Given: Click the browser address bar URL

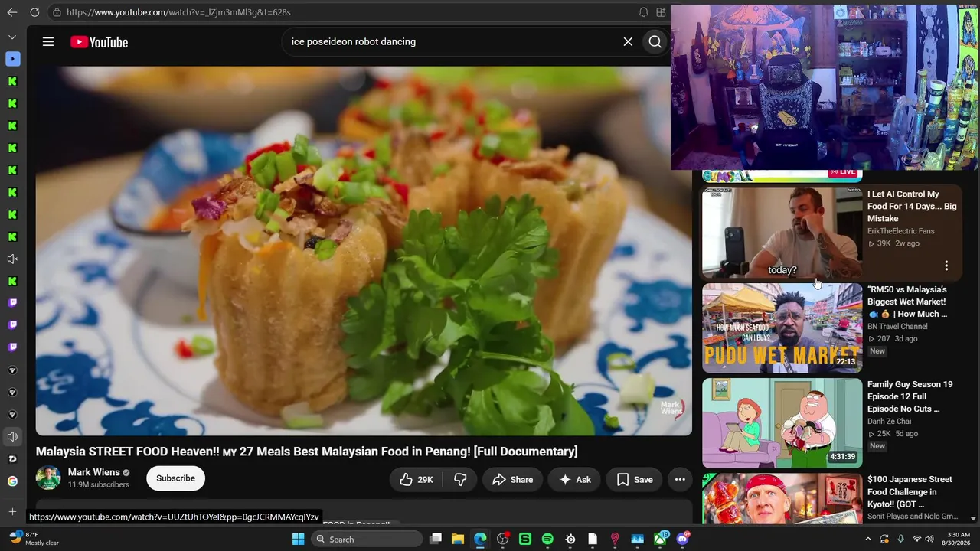Looking at the screenshot, I should tap(178, 12).
